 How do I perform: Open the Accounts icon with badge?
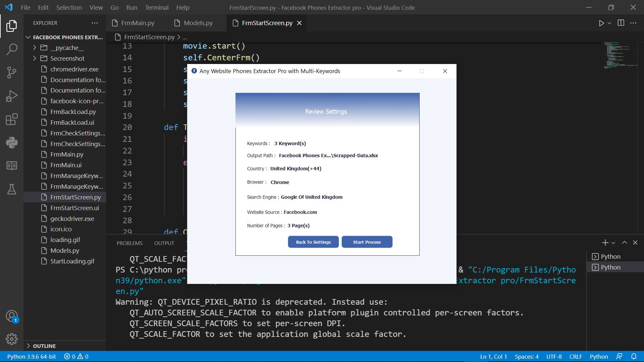pos(12,316)
